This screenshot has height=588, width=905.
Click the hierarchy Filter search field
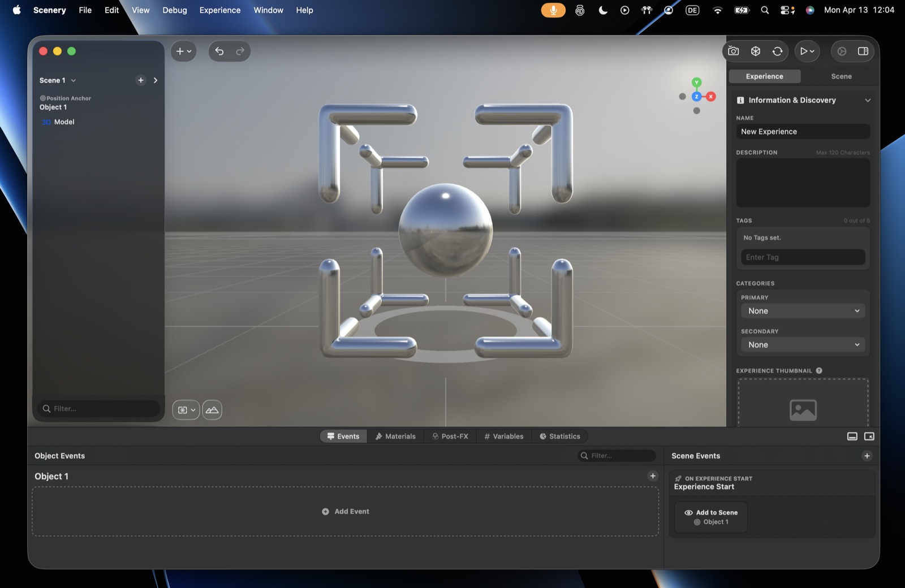point(99,408)
